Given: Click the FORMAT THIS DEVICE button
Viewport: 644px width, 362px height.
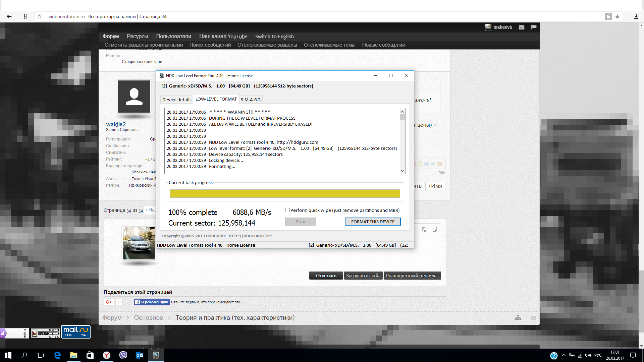Looking at the screenshot, I should (x=372, y=222).
